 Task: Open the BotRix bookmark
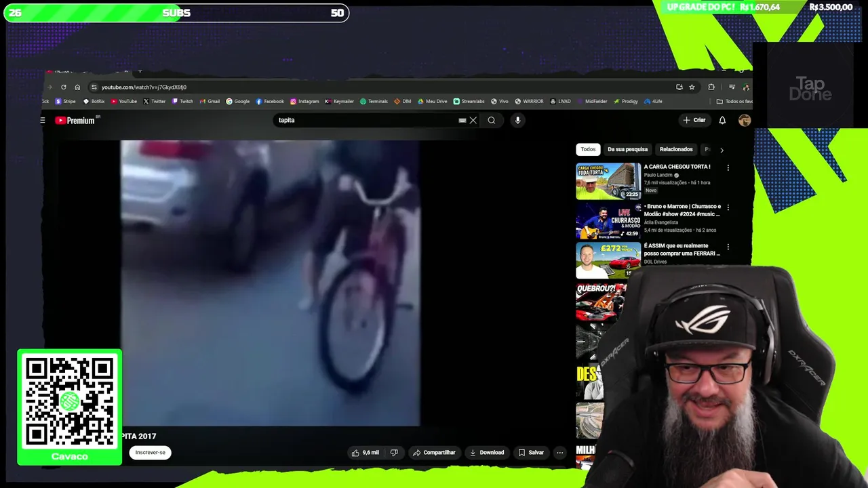tap(94, 101)
